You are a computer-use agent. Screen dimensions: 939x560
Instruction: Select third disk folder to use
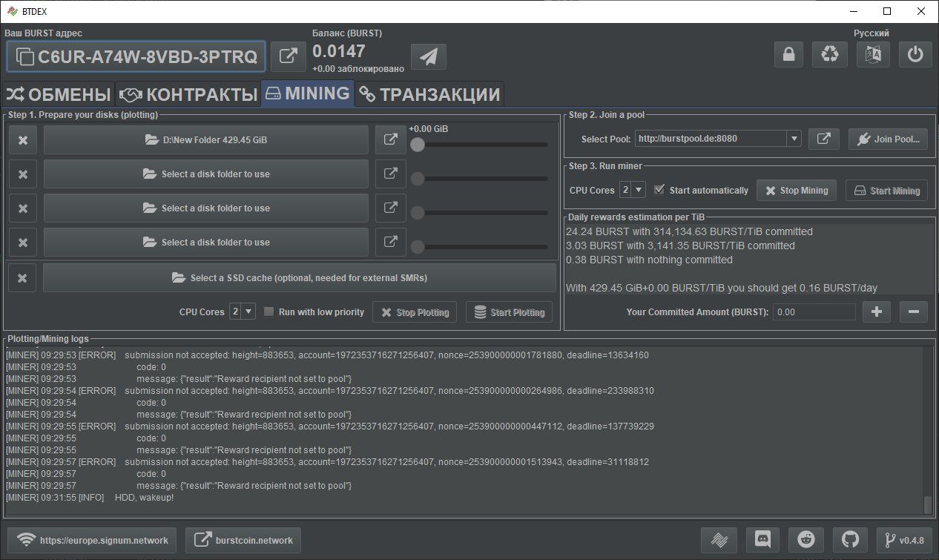pos(206,208)
